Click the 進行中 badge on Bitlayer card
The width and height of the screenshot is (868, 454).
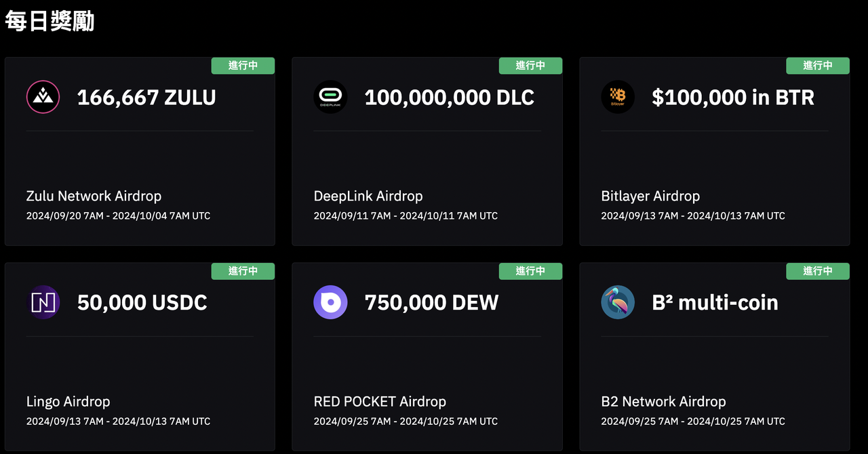(x=818, y=66)
